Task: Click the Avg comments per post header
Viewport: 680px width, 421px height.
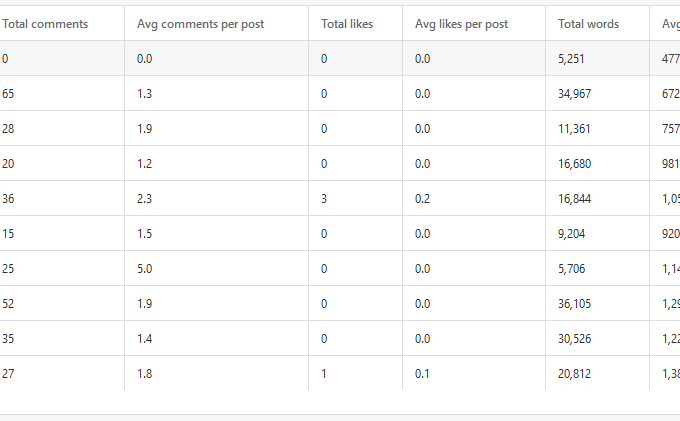Action: 200,24
